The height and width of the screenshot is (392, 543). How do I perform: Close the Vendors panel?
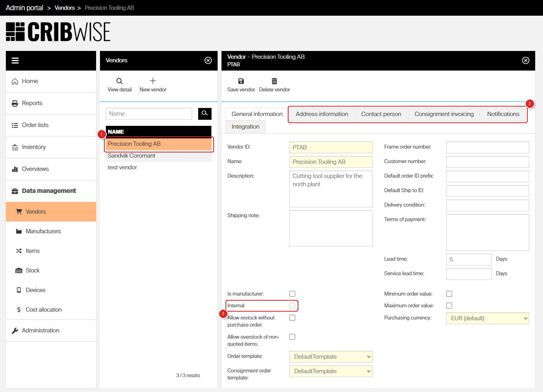[x=208, y=60]
